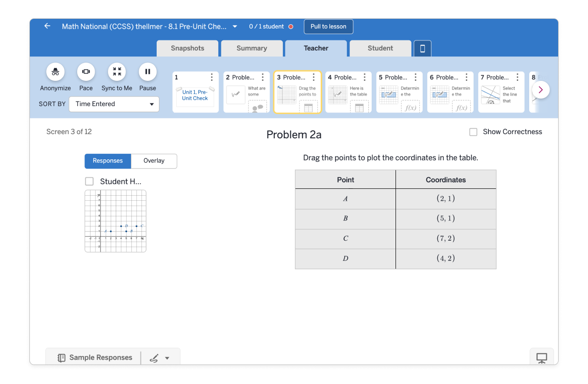The width and height of the screenshot is (588, 384).
Task: Expand the class title dropdown arrow
Action: (x=235, y=27)
